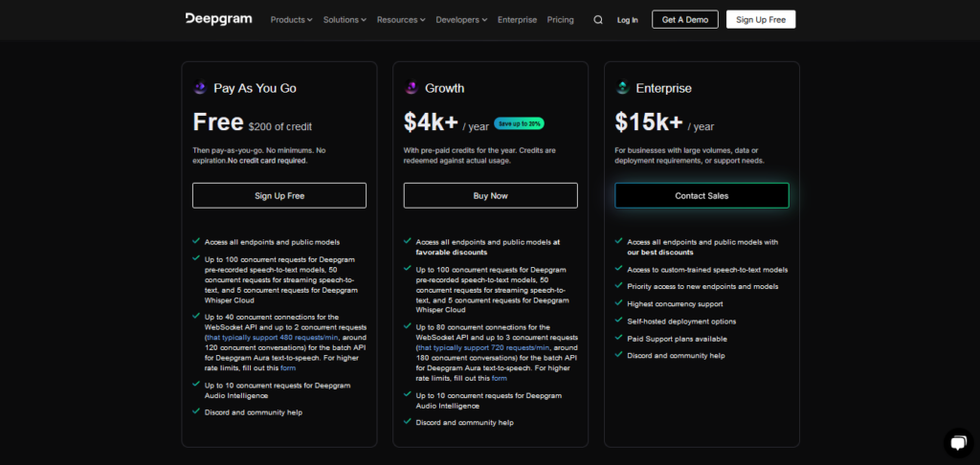This screenshot has width=980, height=465.
Task: Expand the Resources dropdown menu
Action: pyautogui.click(x=401, y=19)
